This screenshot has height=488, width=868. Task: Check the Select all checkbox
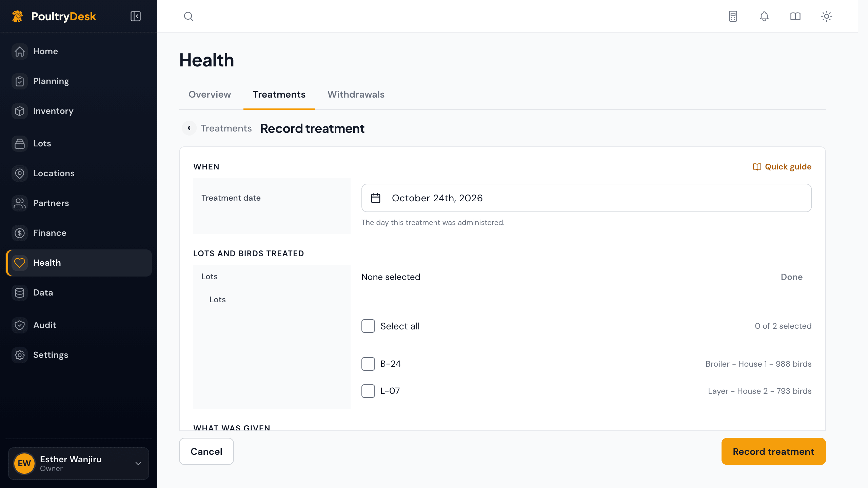coord(368,326)
